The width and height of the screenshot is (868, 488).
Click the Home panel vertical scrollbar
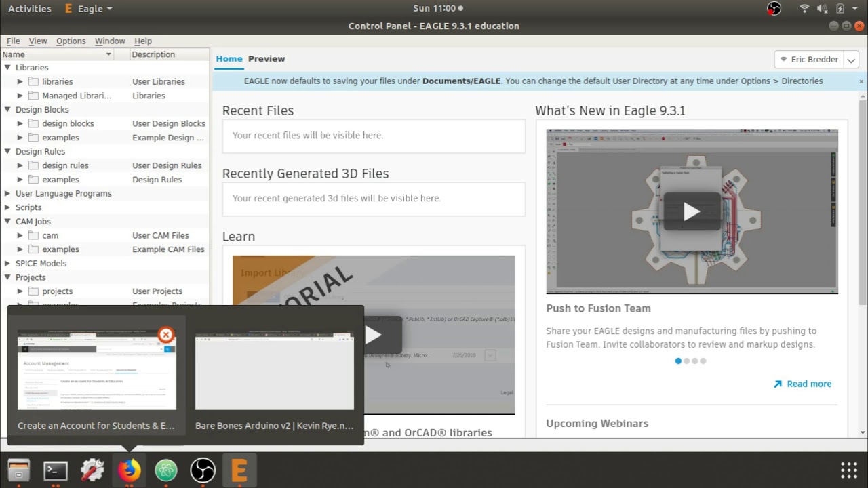(x=863, y=203)
